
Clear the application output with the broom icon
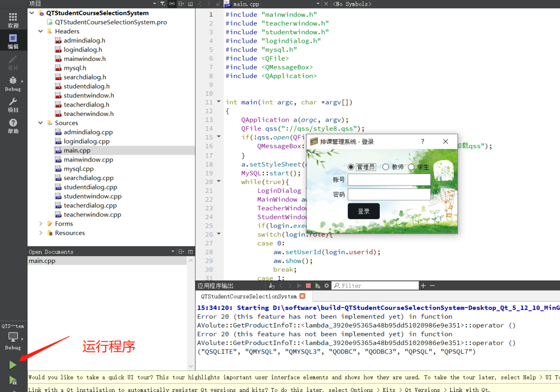[271, 285]
